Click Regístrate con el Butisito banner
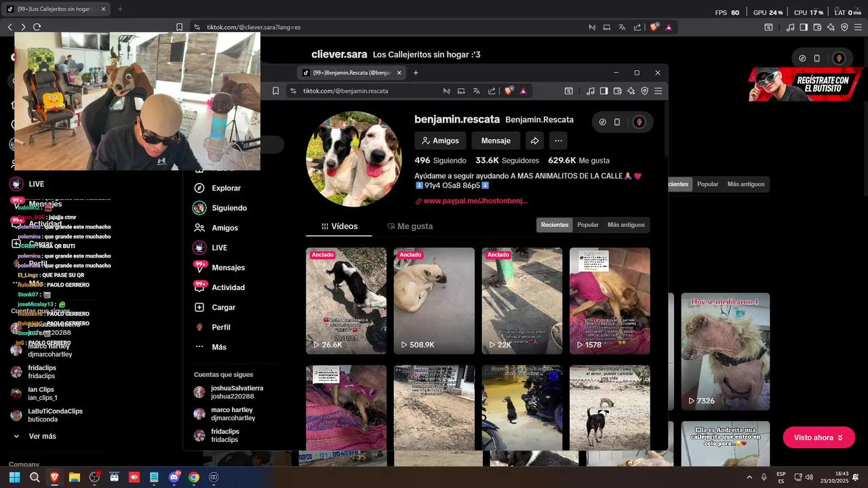 805,84
